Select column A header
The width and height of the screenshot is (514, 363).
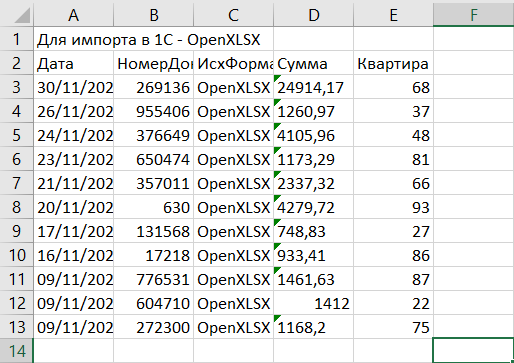[x=73, y=15]
